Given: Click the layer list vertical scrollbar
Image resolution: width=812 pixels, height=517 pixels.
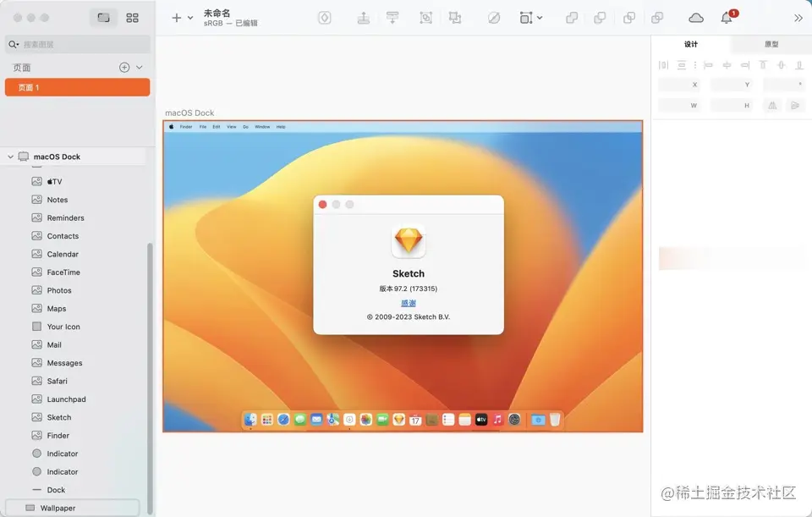Looking at the screenshot, I should (151, 378).
